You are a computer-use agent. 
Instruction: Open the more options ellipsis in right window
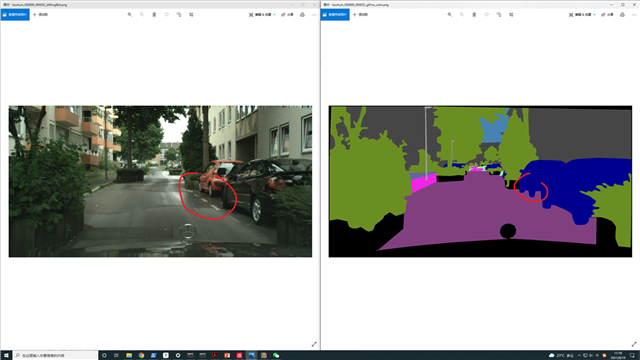click(634, 15)
